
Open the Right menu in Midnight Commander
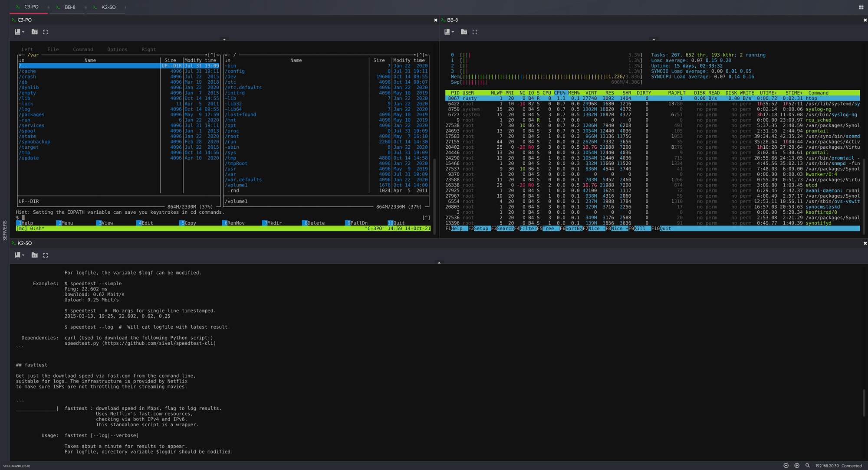(148, 49)
